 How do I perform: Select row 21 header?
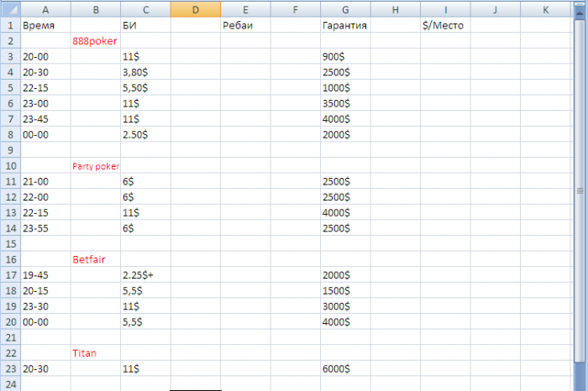(x=10, y=337)
